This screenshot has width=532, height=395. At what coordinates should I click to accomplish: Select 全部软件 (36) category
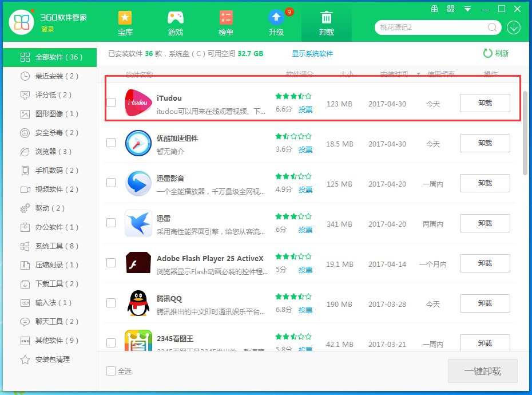pyautogui.click(x=50, y=57)
